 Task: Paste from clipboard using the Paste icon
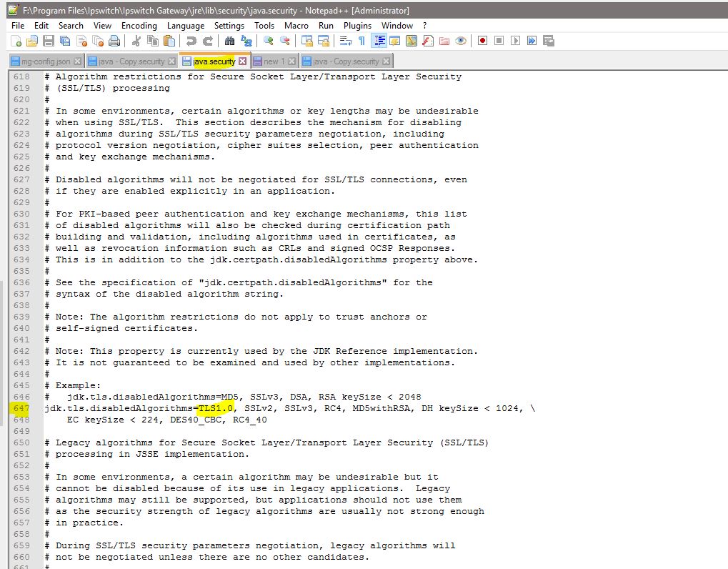[x=169, y=41]
